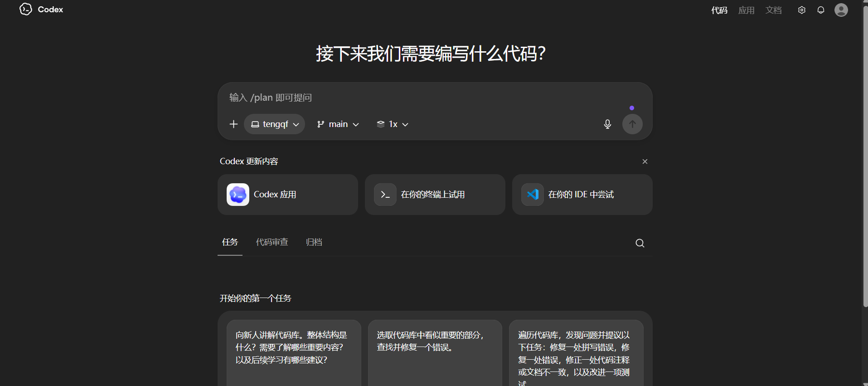Image resolution: width=868 pixels, height=386 pixels.
Task: Click the terminal prompt icon
Action: coord(385,195)
